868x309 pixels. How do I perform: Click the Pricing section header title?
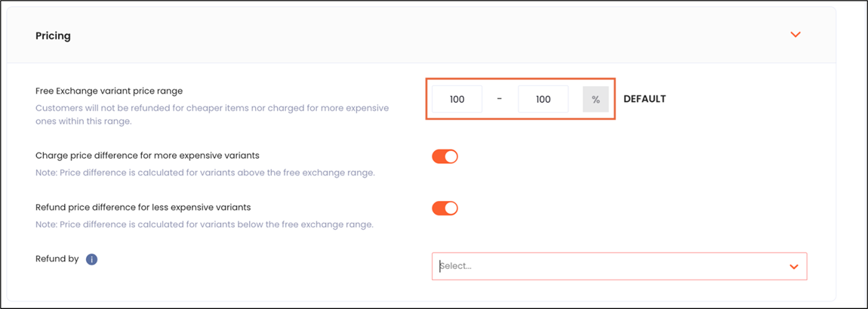click(x=53, y=36)
